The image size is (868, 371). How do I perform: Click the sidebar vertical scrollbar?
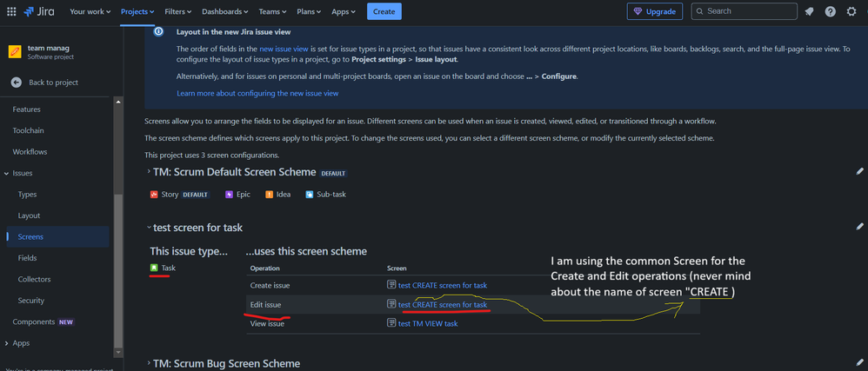(118, 269)
